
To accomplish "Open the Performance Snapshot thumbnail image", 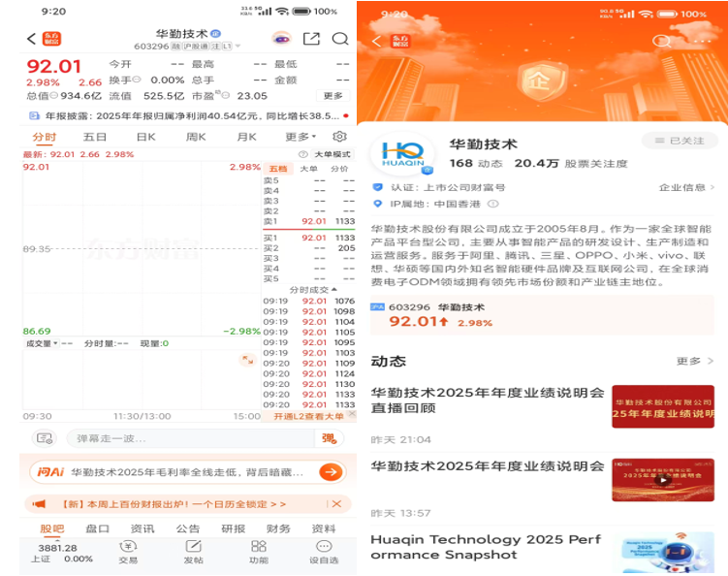I will 663,553.
